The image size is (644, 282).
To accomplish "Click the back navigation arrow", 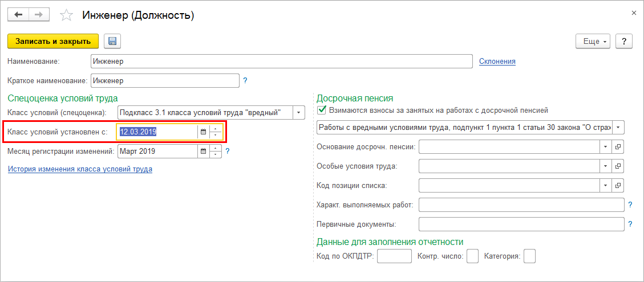I will (x=18, y=15).
